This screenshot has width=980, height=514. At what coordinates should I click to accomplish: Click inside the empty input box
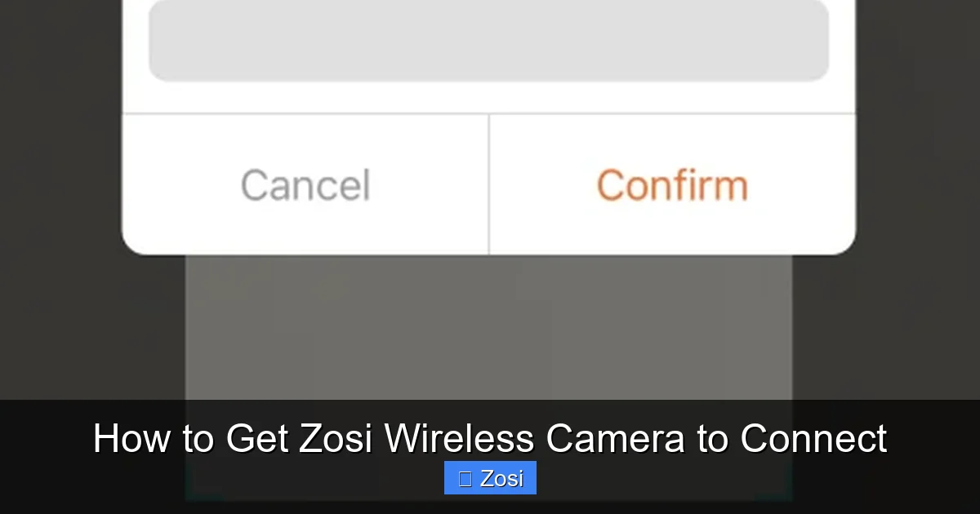(488, 39)
